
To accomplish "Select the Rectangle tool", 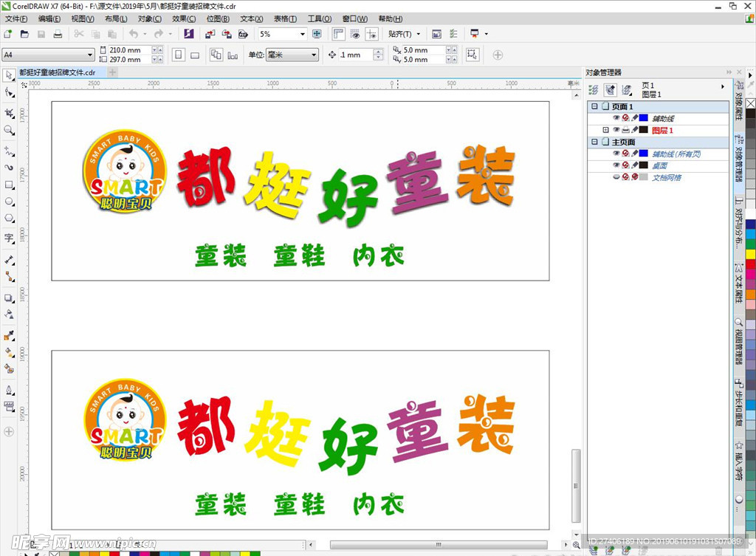I will (9, 185).
